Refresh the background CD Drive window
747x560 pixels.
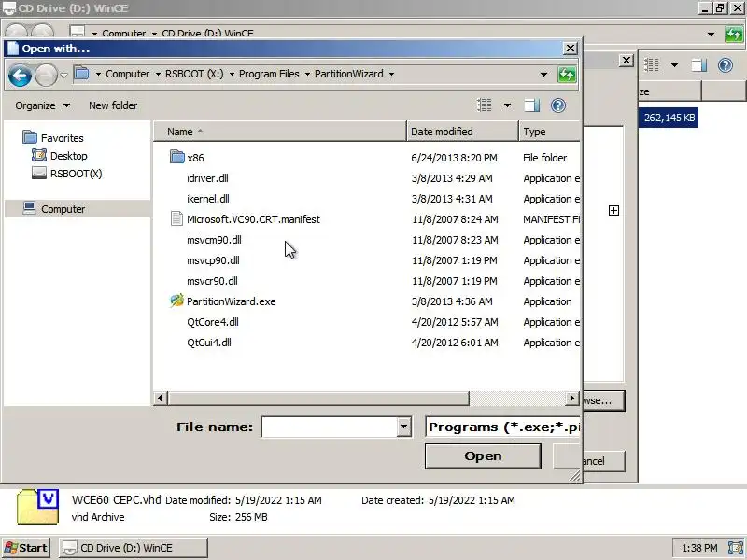tap(734, 35)
